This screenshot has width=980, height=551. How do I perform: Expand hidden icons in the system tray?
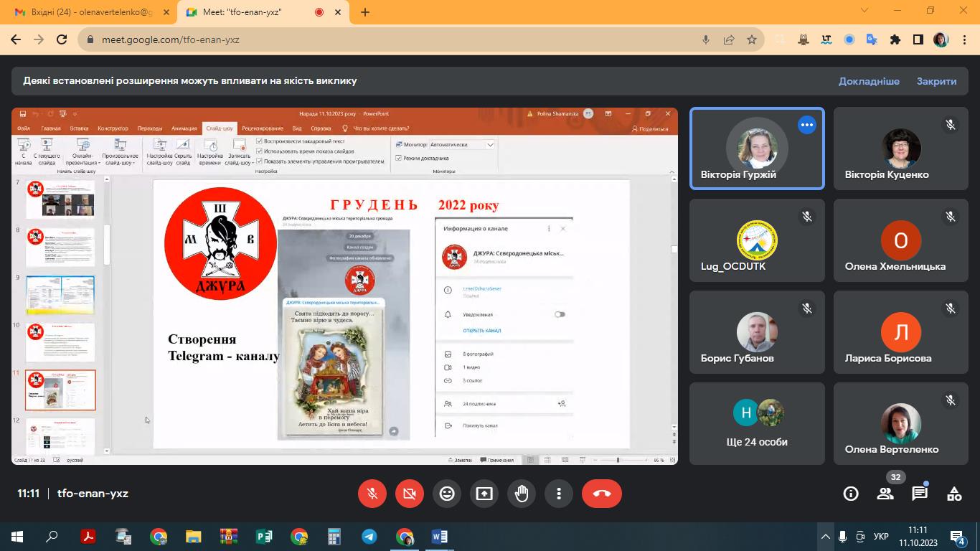[825, 537]
